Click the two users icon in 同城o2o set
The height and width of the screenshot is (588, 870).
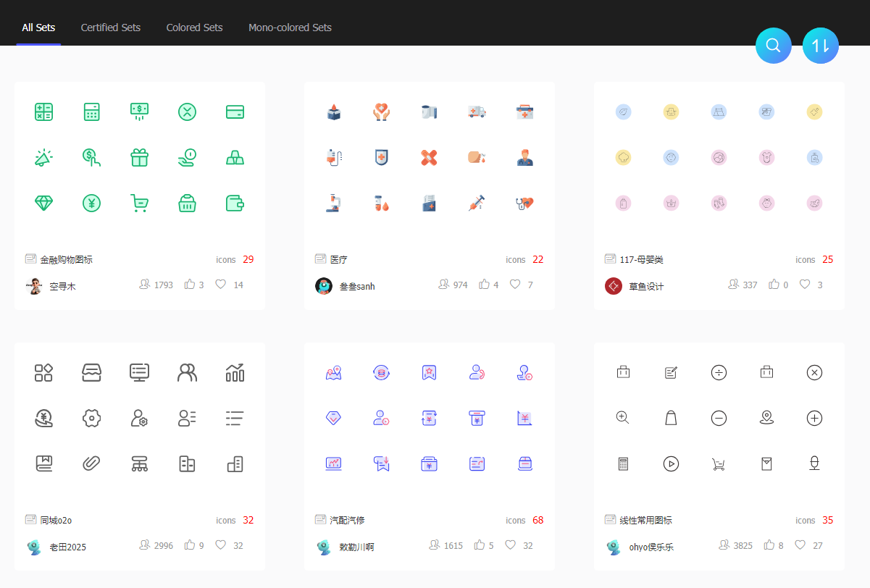tap(188, 372)
